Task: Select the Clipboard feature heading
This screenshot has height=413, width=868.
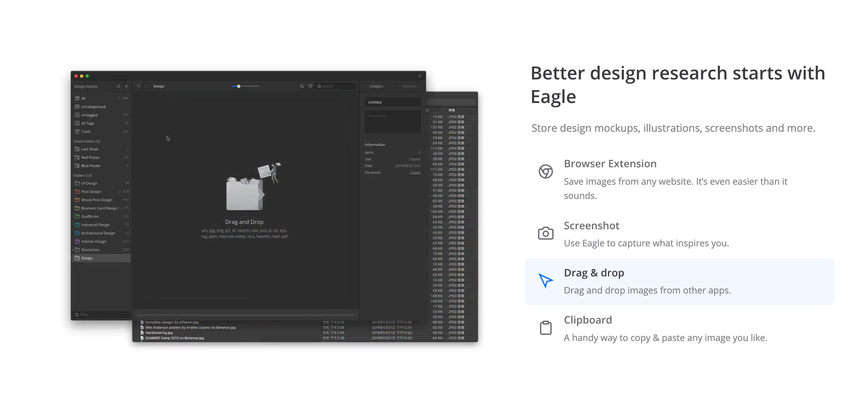Action: pyautogui.click(x=588, y=320)
